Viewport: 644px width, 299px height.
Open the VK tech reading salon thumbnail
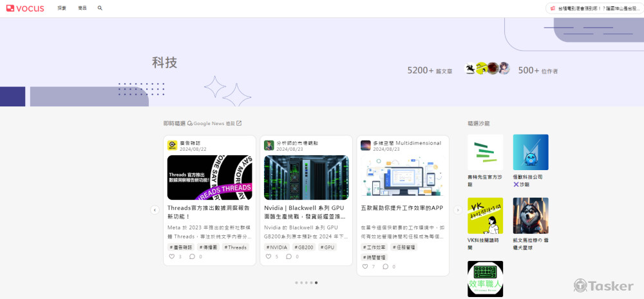click(x=485, y=216)
